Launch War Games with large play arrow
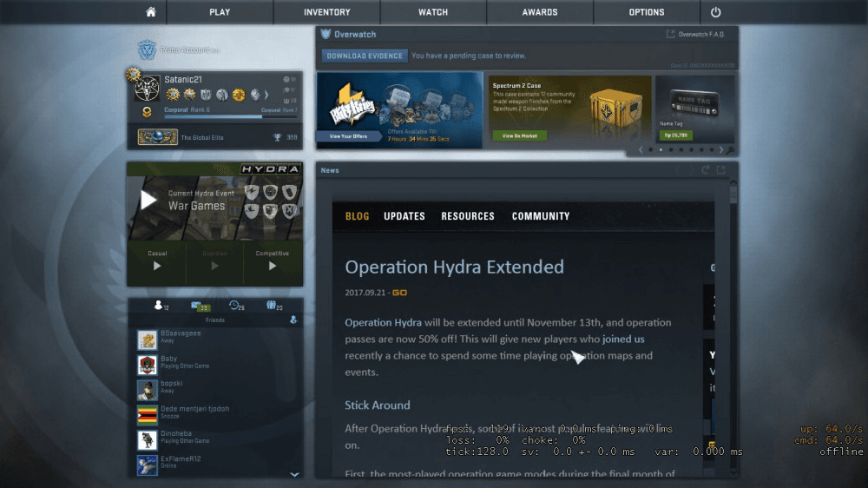The height and width of the screenshot is (488, 868). pyautogui.click(x=148, y=200)
